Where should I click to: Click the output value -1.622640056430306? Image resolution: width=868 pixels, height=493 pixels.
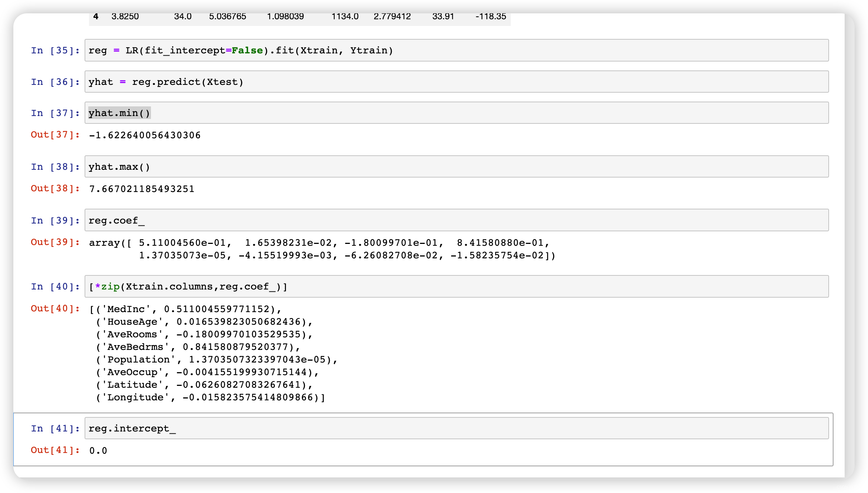(145, 135)
